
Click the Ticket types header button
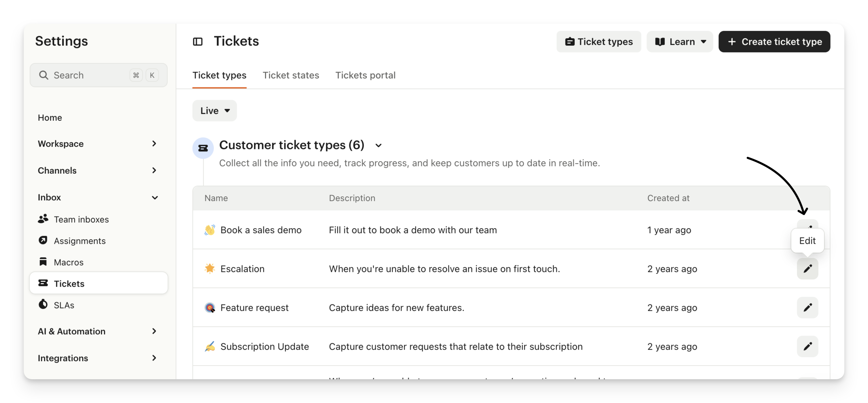tap(599, 42)
